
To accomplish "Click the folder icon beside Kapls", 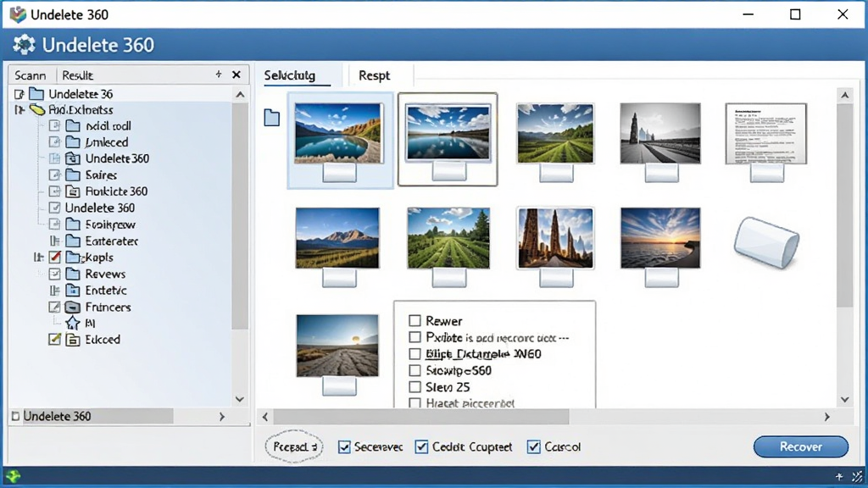I will pyautogui.click(x=73, y=258).
